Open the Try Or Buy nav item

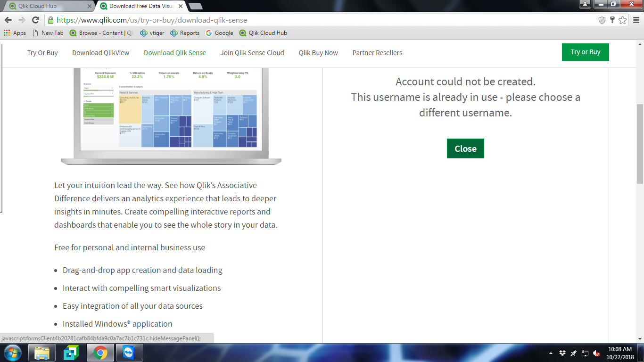(42, 53)
